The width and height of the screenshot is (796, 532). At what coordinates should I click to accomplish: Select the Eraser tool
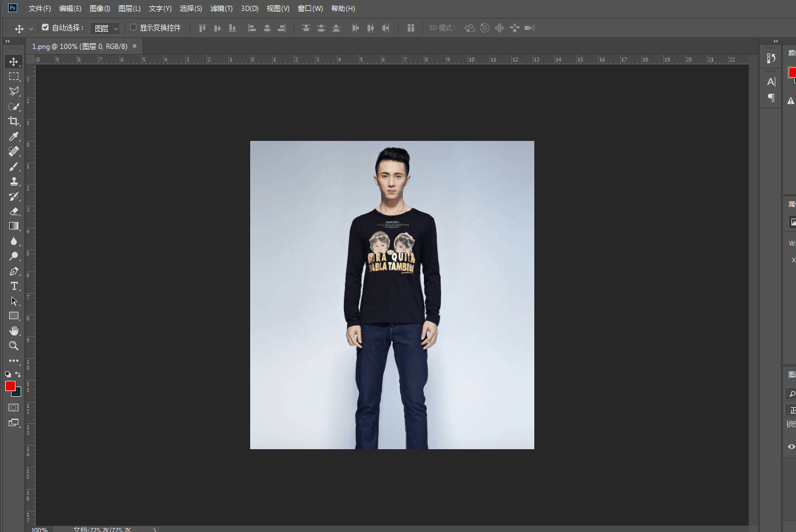(14, 211)
